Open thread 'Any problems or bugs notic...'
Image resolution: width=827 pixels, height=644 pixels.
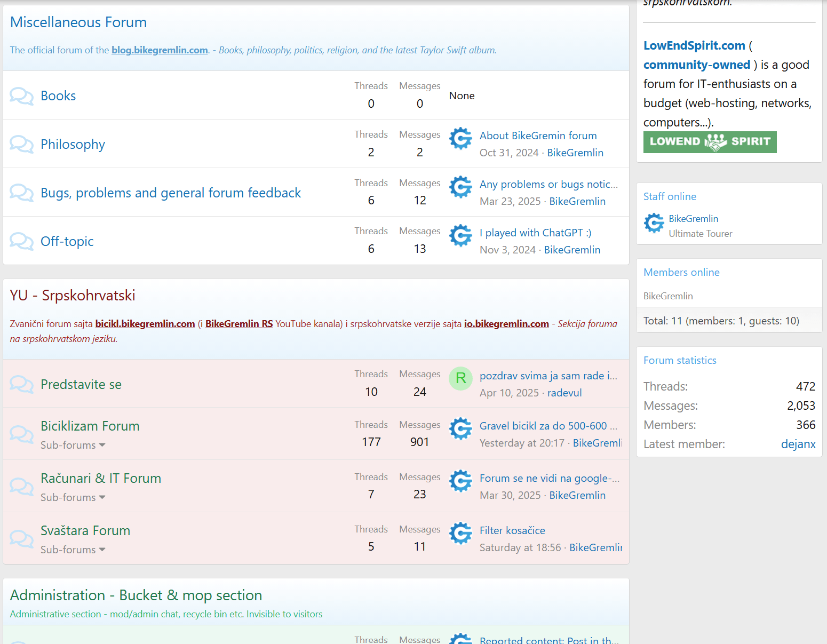(x=549, y=184)
